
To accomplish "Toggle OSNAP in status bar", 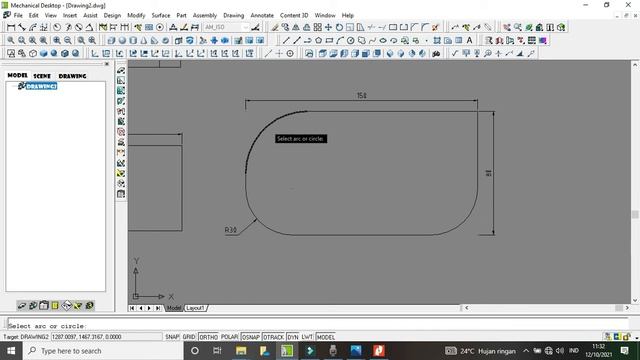I will (x=251, y=337).
